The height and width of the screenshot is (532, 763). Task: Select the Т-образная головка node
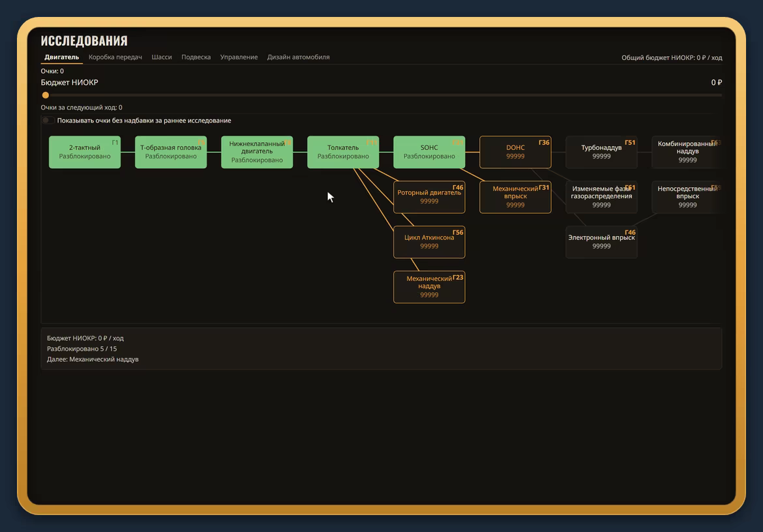coord(171,152)
